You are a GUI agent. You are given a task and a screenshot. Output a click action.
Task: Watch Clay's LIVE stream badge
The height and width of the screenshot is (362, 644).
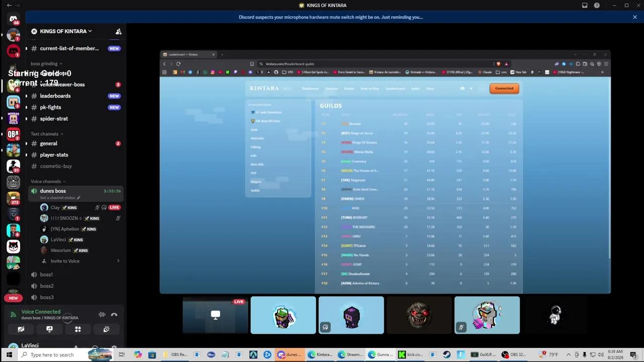coord(114,207)
